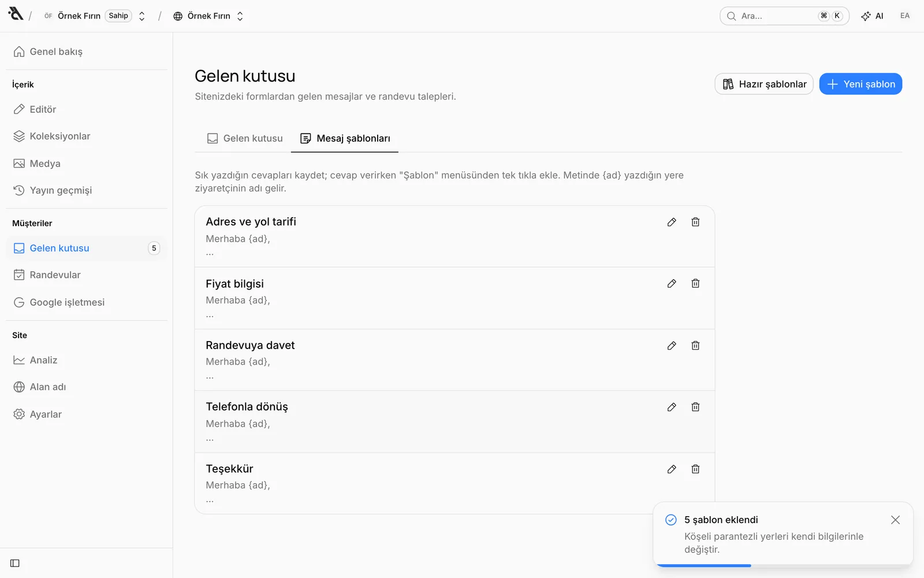Delete the Adres ve yol tarifi template
The image size is (924, 578).
point(695,222)
